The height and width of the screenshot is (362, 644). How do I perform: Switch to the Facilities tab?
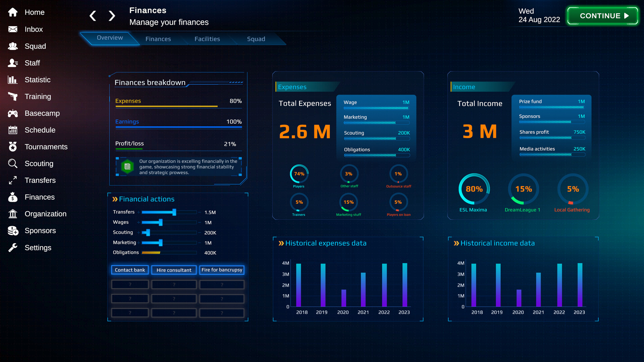pyautogui.click(x=207, y=39)
